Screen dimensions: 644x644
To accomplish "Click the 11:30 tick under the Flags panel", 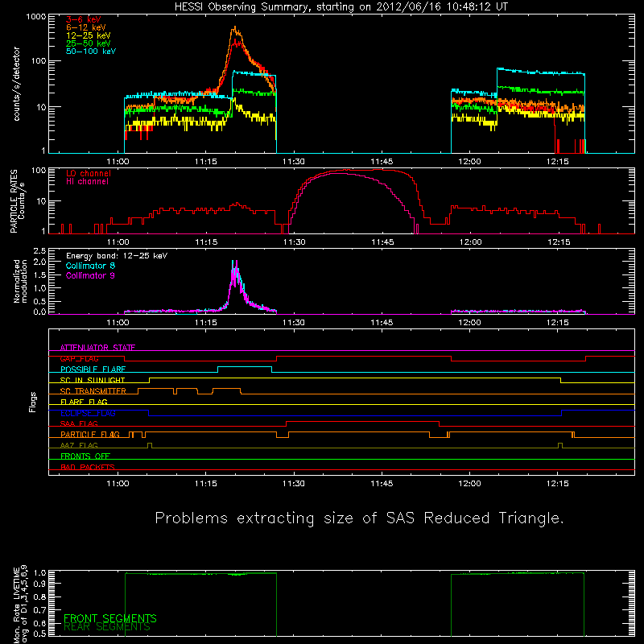I will click(x=294, y=484).
